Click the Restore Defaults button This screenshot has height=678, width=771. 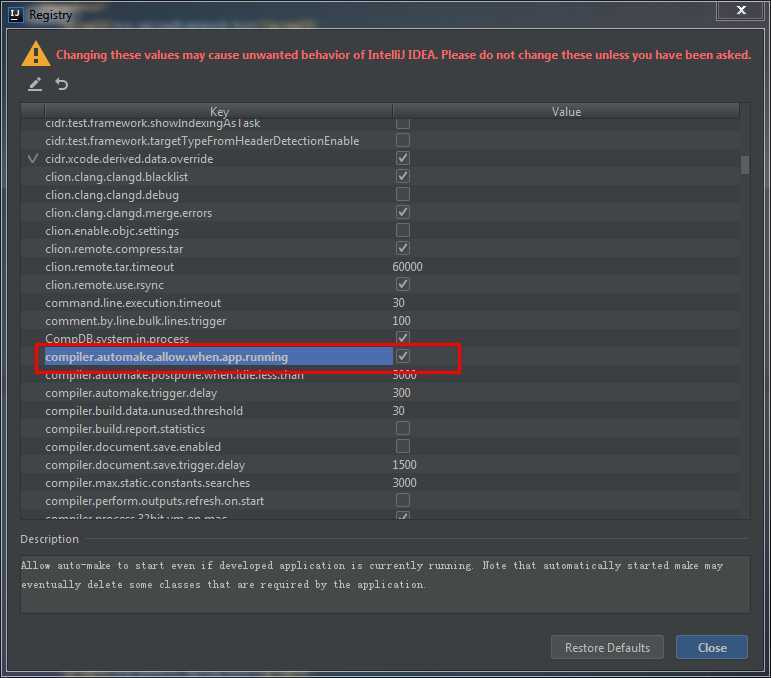click(x=607, y=648)
